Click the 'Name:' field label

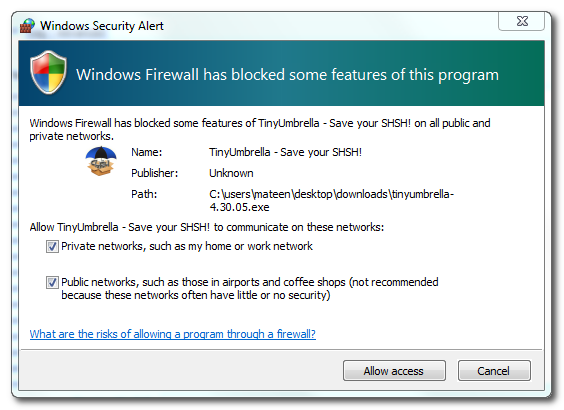click(147, 152)
